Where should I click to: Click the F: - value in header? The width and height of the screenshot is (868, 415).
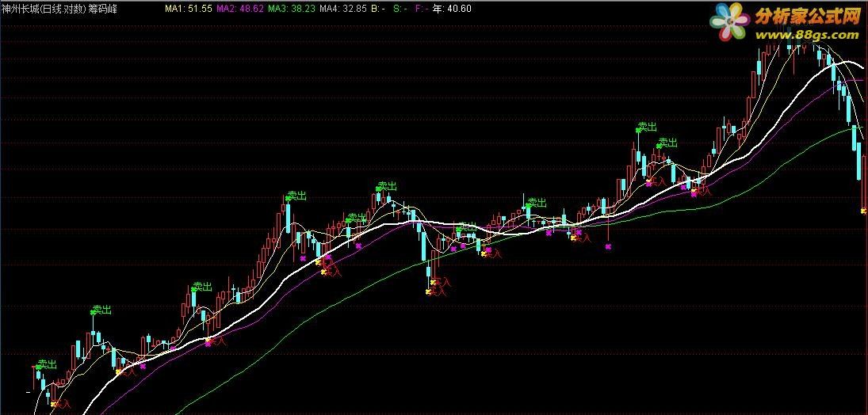click(422, 9)
